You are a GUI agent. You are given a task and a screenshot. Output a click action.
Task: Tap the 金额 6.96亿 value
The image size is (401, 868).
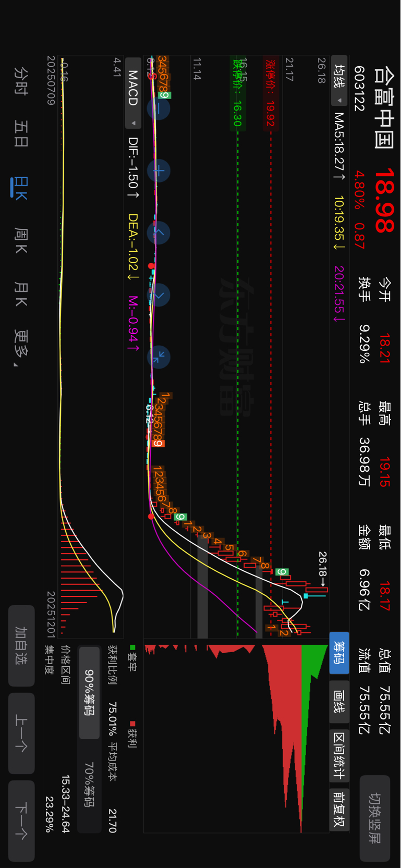[x=364, y=589]
